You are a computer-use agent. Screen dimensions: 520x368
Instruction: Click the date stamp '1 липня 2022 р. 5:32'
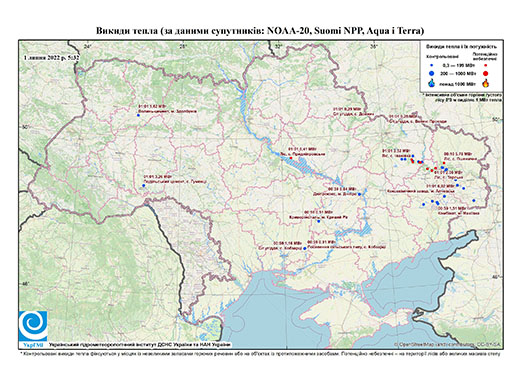(52, 57)
